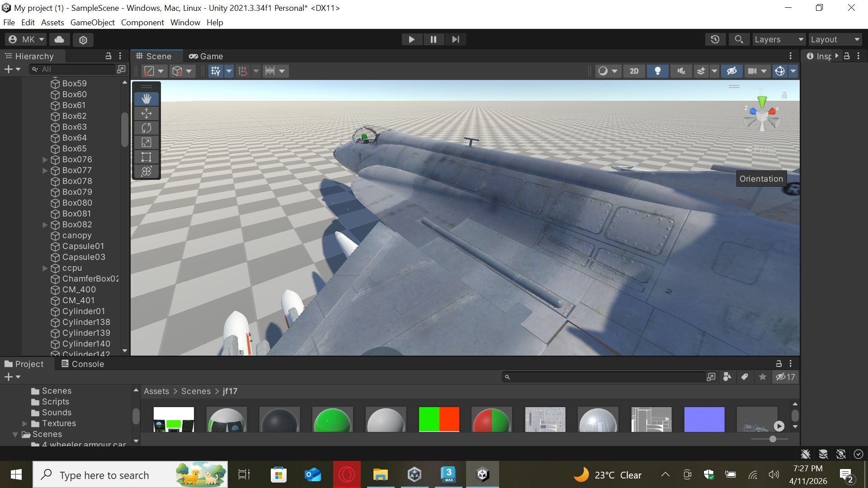
Task: Select the Rect tool
Action: pyautogui.click(x=146, y=157)
